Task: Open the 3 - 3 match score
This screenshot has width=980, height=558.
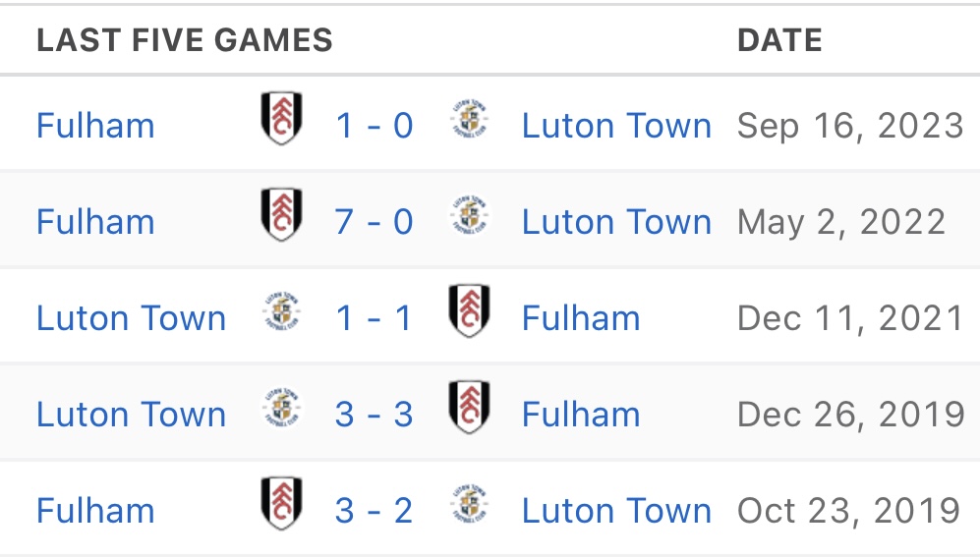Action: (374, 415)
